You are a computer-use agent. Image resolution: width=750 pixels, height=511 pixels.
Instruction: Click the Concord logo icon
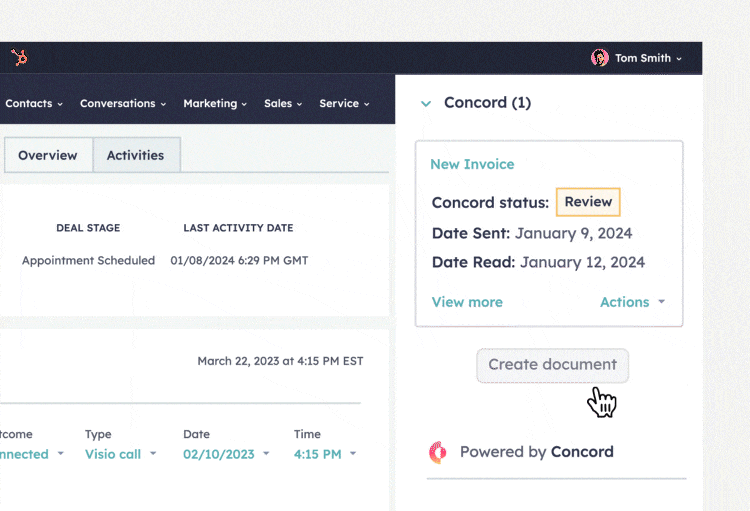click(x=437, y=452)
